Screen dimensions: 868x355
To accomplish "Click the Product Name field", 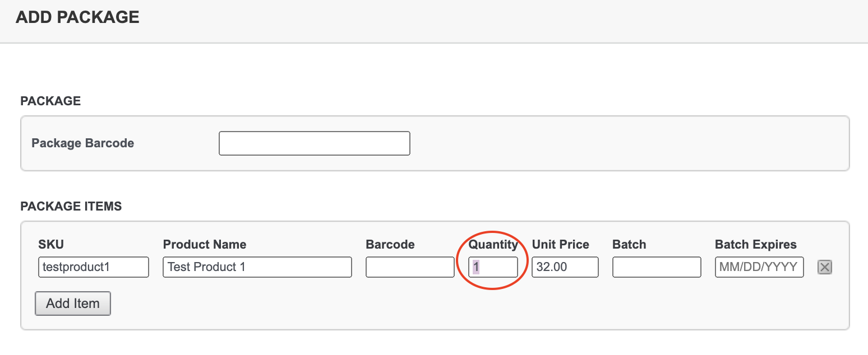I will click(257, 267).
